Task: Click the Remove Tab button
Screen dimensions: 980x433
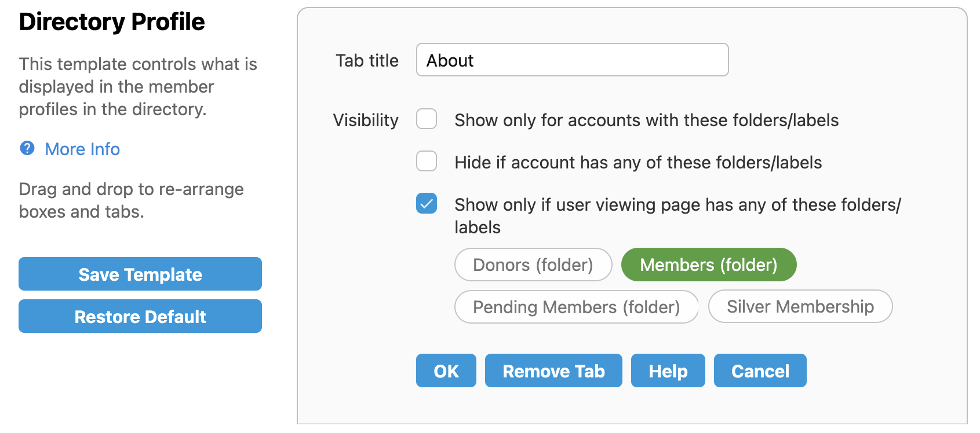Action: click(553, 371)
